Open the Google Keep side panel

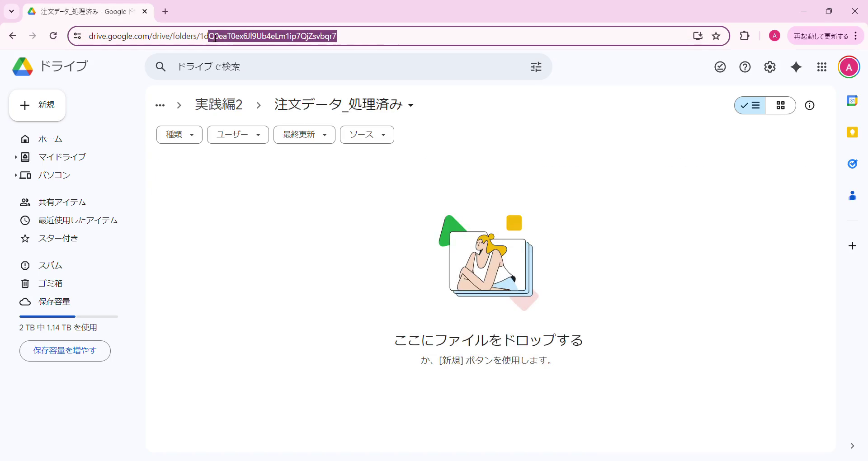pos(853,132)
